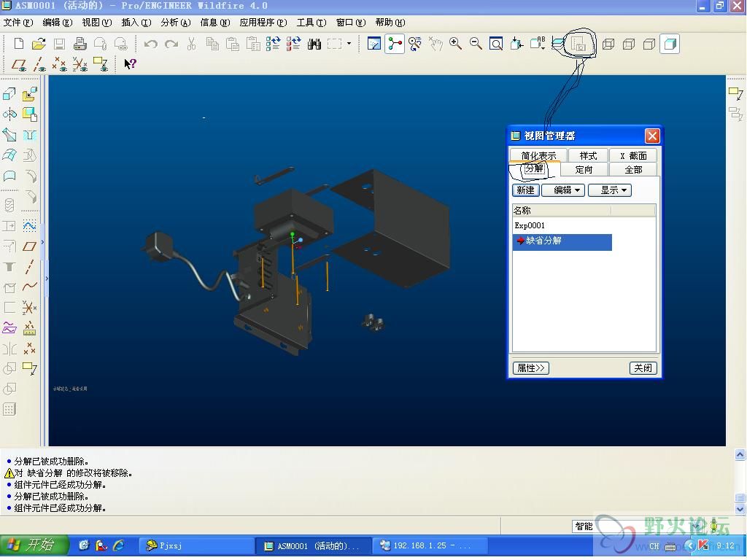
Task: Select Datum Coordinate System tool in sidebar
Action: [x=29, y=308]
